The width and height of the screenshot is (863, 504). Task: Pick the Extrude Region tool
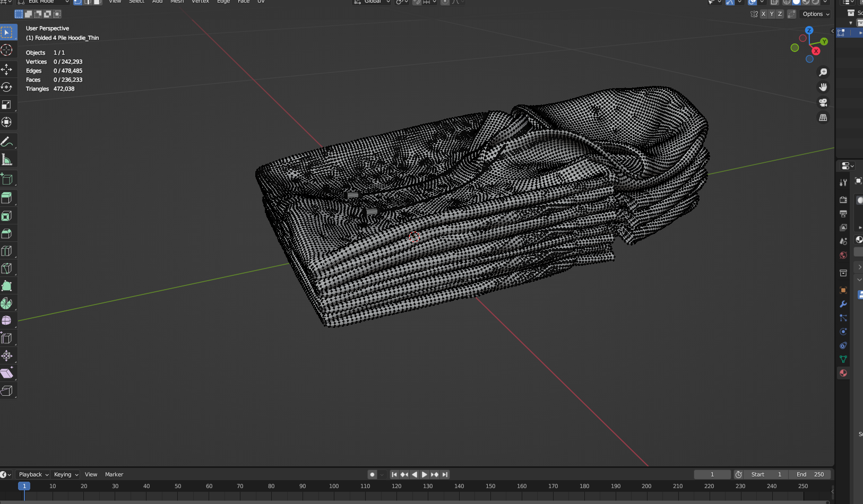tap(7, 198)
